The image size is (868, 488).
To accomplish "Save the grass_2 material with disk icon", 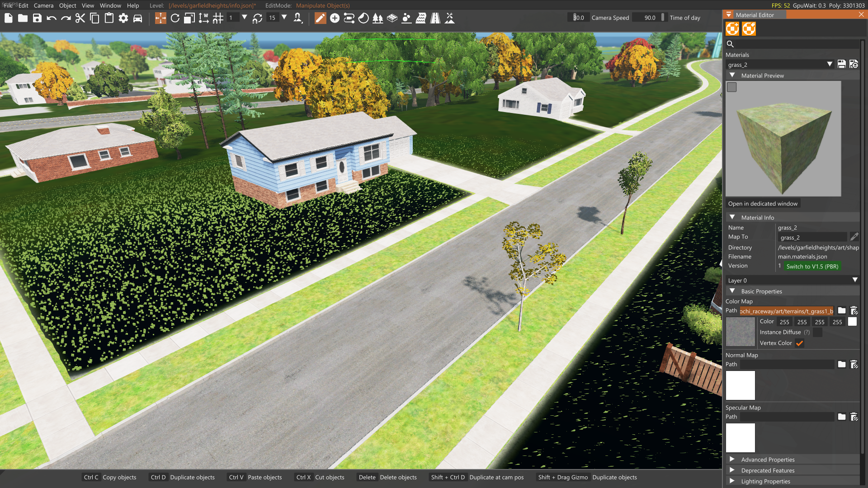I will point(841,64).
